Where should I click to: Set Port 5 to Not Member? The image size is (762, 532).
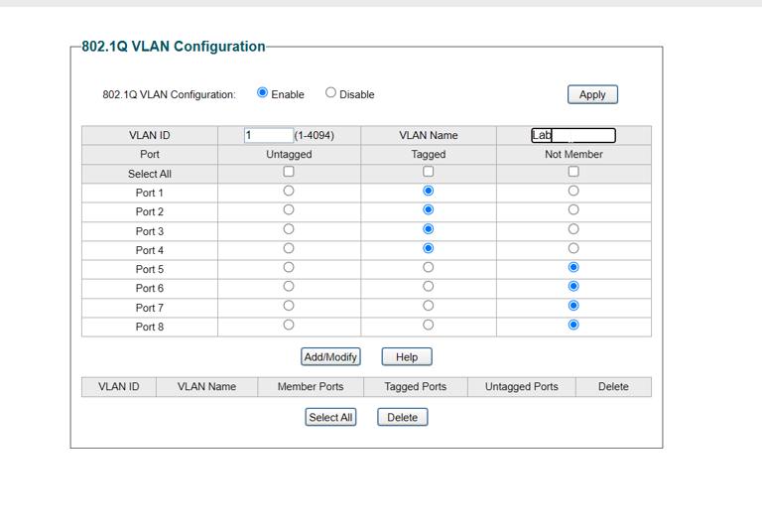(573, 267)
